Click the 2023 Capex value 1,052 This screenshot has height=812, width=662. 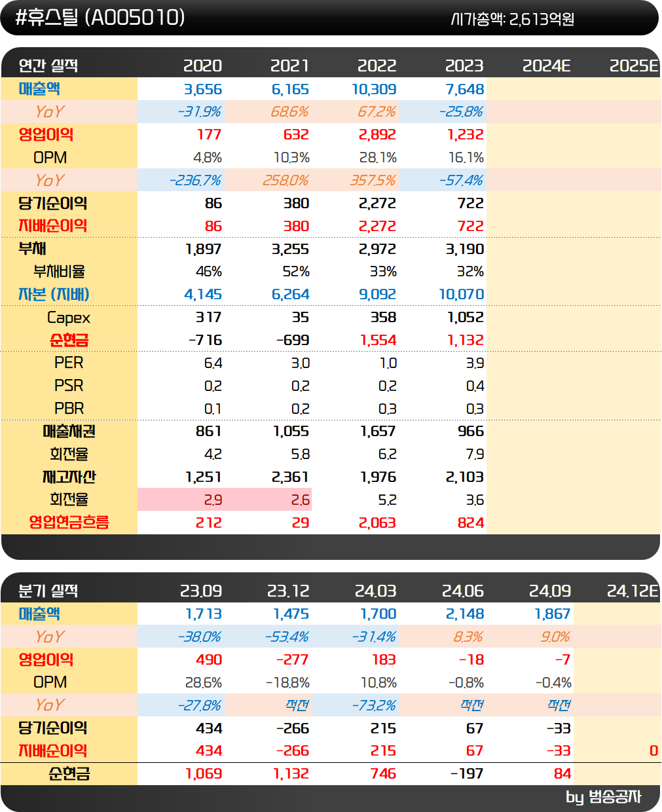pyautogui.click(x=466, y=318)
